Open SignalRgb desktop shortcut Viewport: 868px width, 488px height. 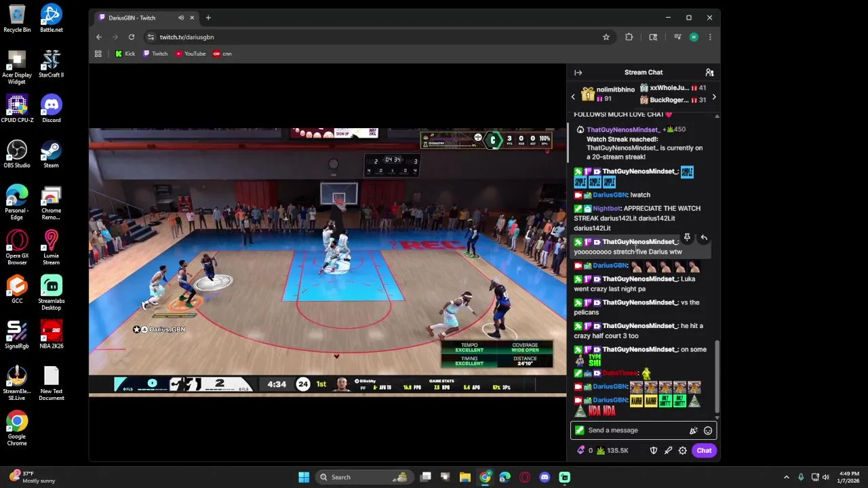point(17,335)
